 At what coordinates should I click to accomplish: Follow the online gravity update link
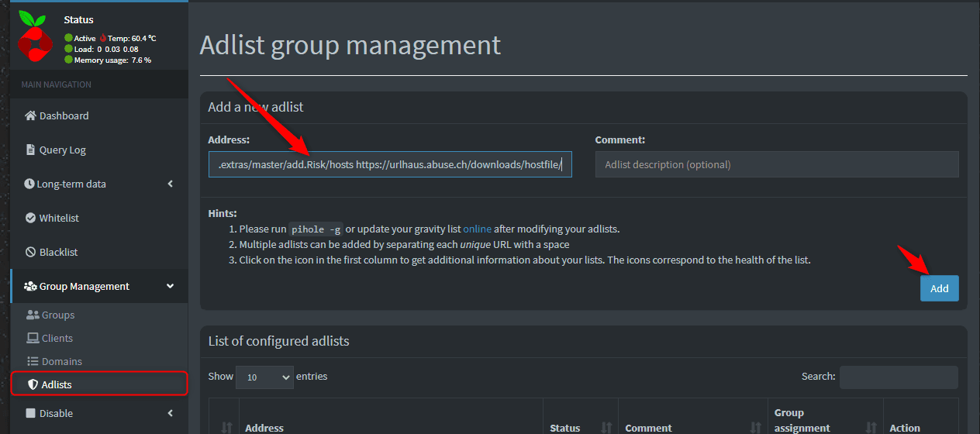click(x=478, y=229)
